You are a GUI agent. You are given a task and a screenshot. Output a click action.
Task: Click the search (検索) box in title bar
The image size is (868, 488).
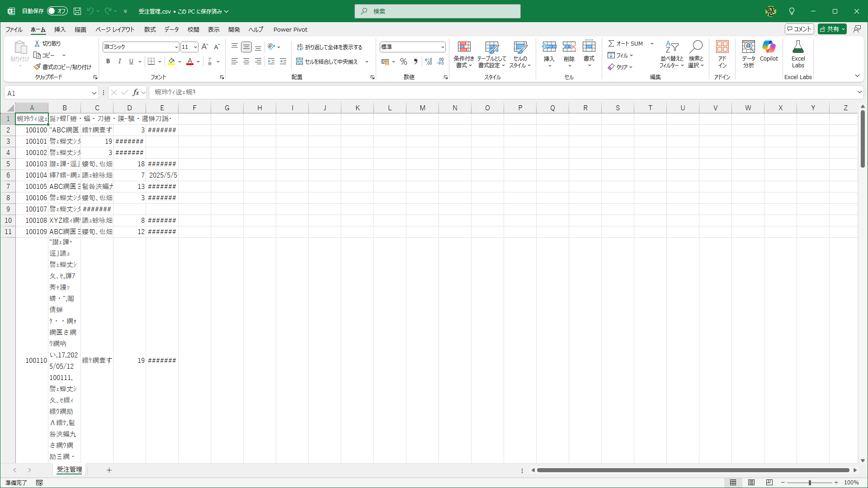tap(437, 11)
